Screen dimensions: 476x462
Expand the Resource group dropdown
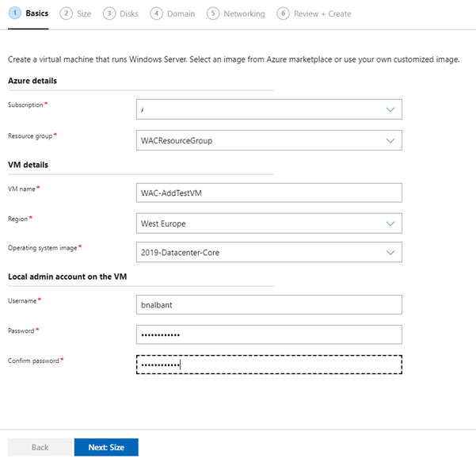(269, 140)
